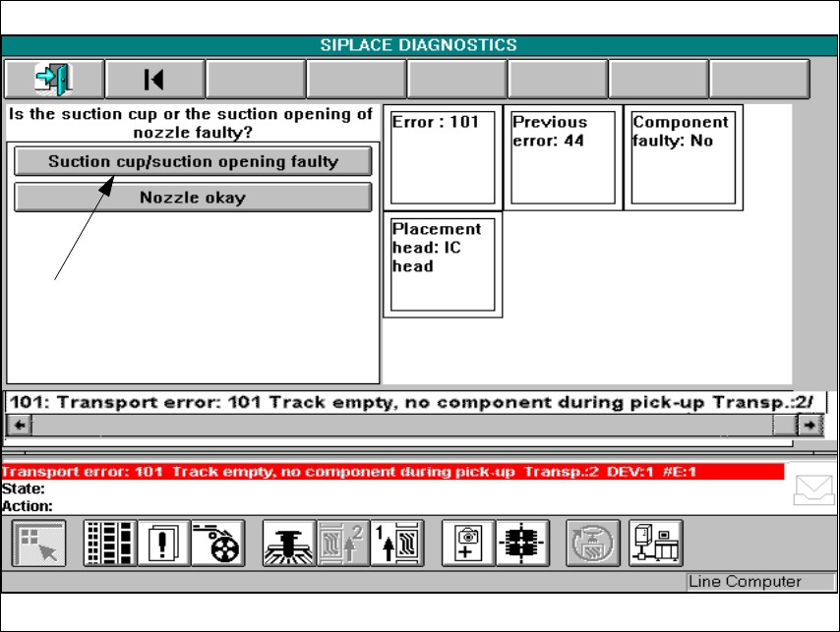The width and height of the screenshot is (840, 632).
Task: Click the 'State:' status label
Action: pyautogui.click(x=24, y=488)
